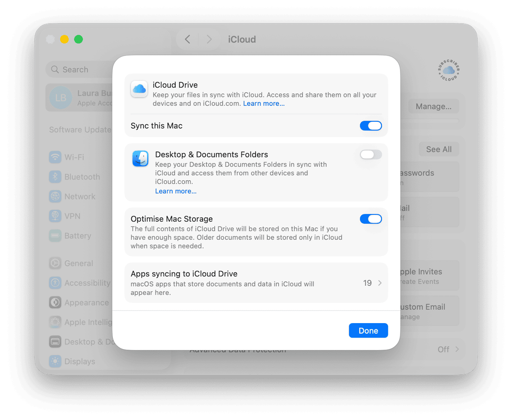Viewport: 512px width, 420px height.
Task: Click the Network globe icon
Action: (55, 196)
